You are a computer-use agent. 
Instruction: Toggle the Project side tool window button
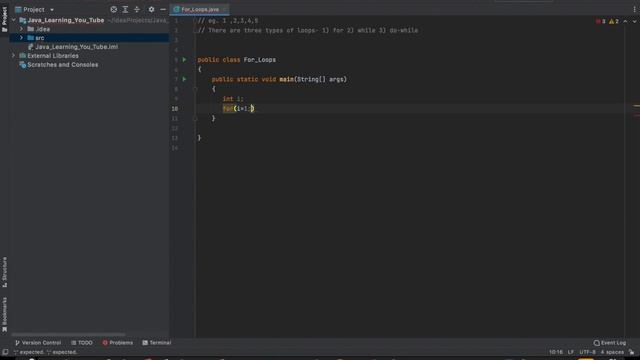[x=4, y=19]
